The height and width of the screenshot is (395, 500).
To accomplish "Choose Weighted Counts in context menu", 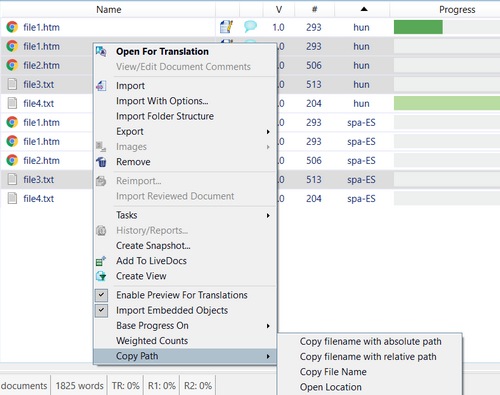I will [x=152, y=341].
